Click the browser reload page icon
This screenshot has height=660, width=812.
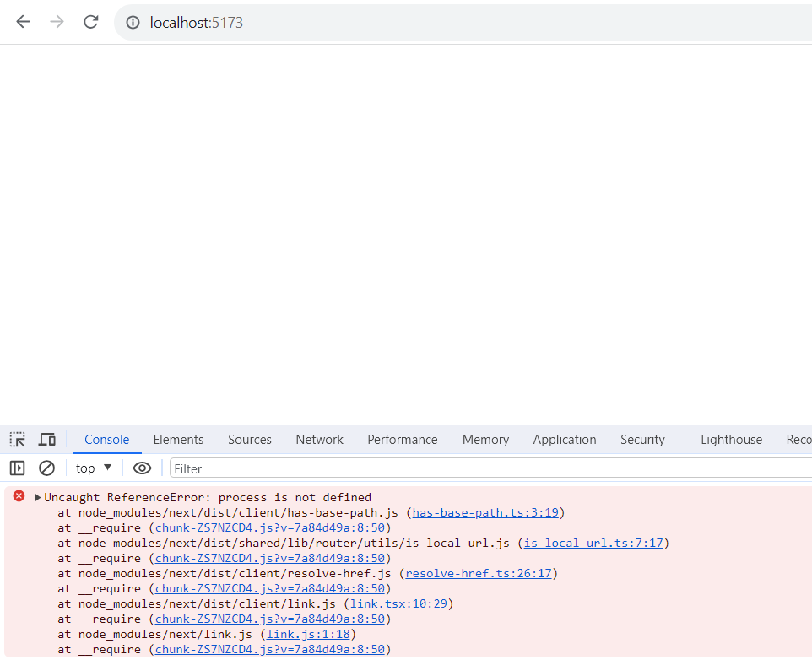pos(90,22)
